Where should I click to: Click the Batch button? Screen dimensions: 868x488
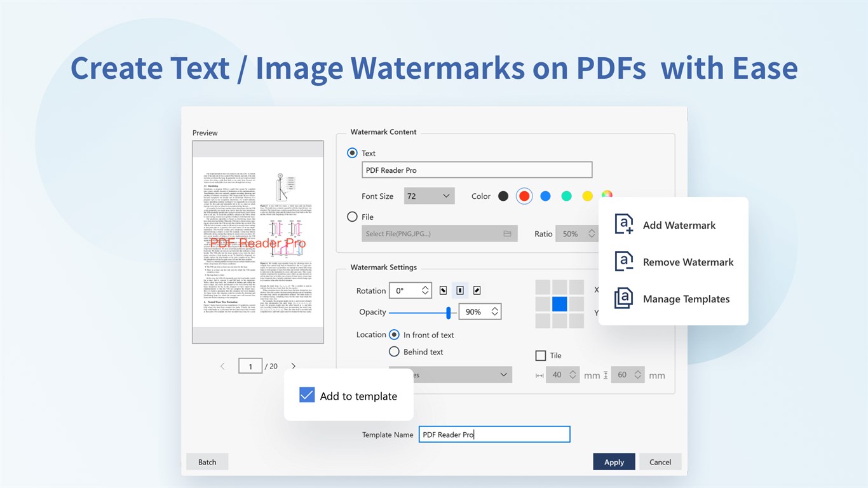pos(207,462)
